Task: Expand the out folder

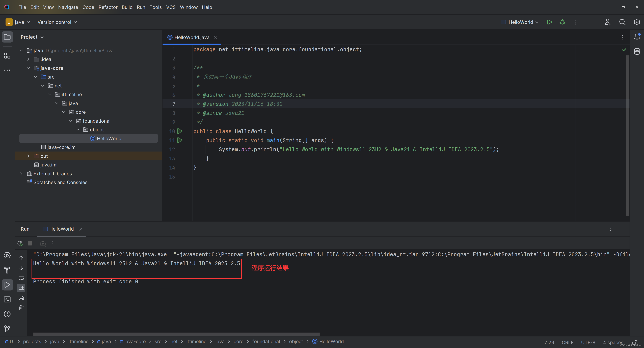Action: 28,156
